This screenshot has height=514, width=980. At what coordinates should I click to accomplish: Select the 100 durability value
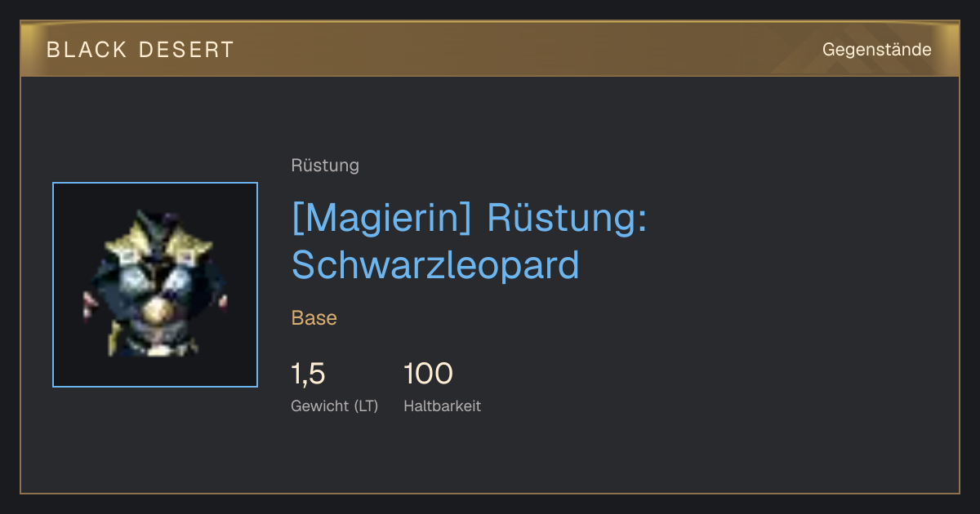coord(428,374)
